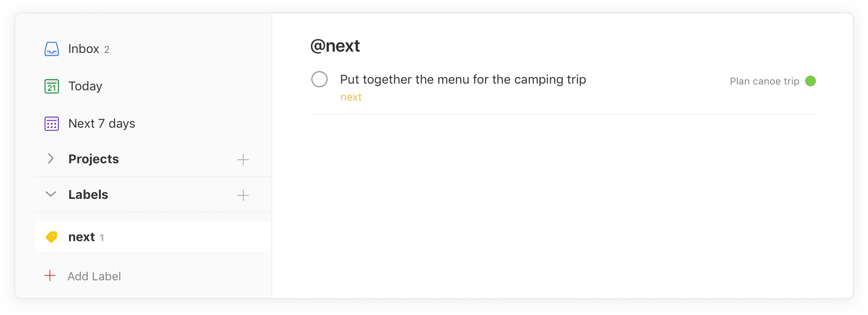Click the green project color dot
Screen dimensions: 868x315
811,81
